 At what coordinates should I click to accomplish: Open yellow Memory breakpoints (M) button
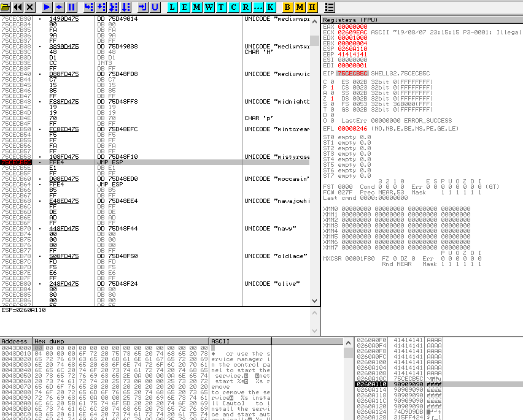coord(300,7)
